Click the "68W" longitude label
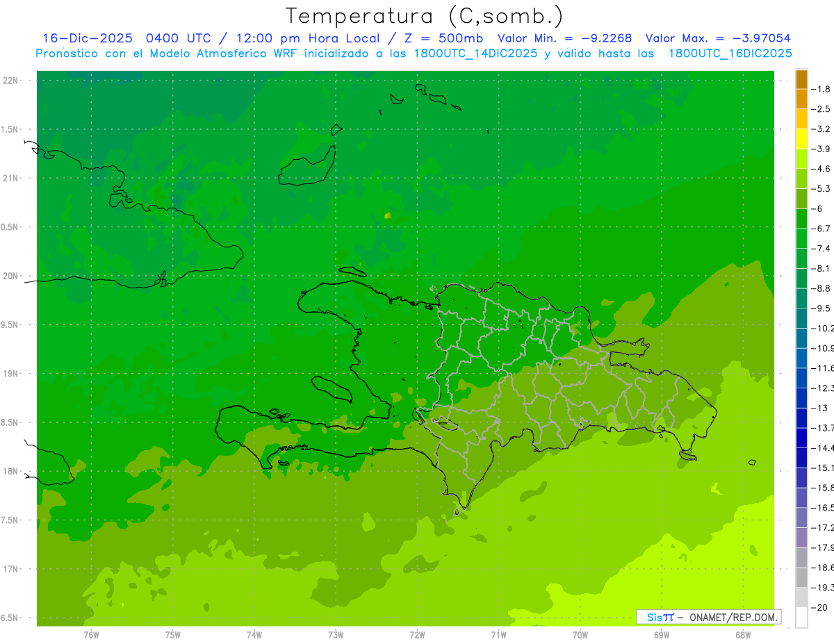This screenshot has width=834, height=644. click(743, 635)
